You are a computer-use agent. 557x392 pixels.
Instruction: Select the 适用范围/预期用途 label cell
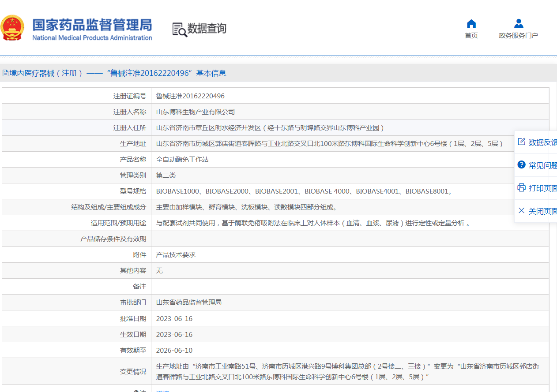(x=76, y=223)
